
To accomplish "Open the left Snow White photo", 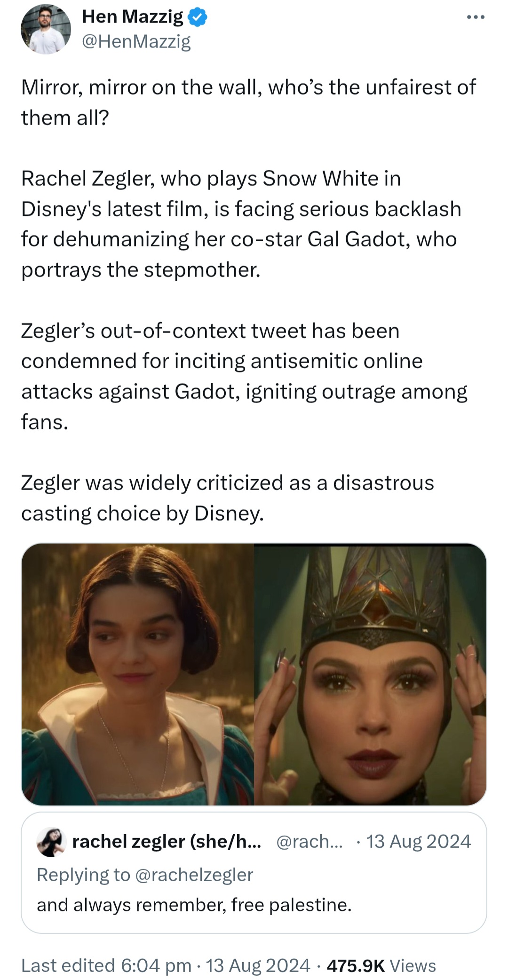I will coord(137,674).
